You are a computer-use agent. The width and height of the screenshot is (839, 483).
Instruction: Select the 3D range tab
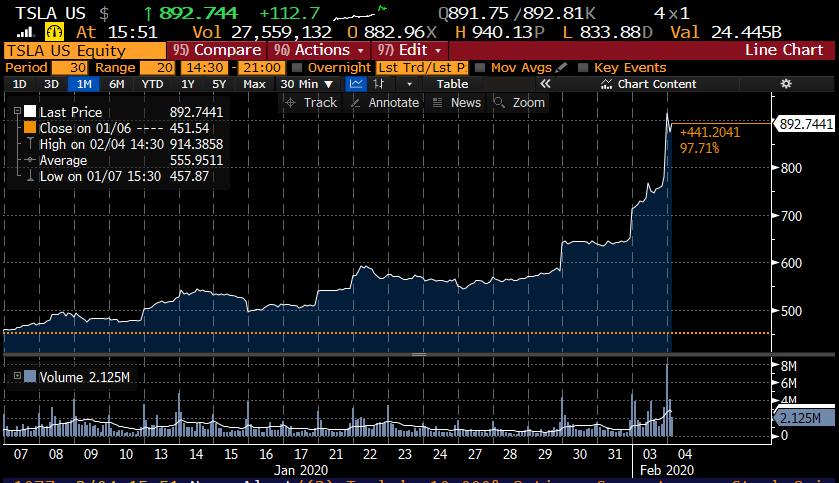coord(51,84)
